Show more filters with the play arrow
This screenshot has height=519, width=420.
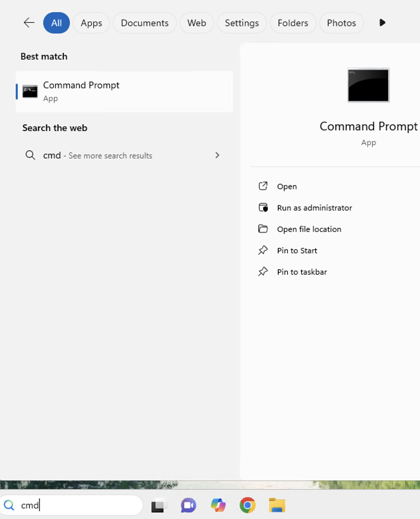tap(383, 23)
